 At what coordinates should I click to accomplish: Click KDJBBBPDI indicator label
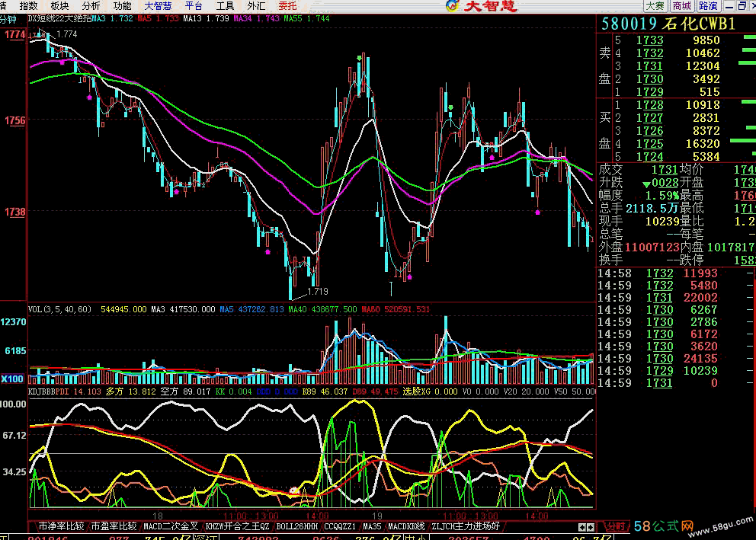click(49, 391)
